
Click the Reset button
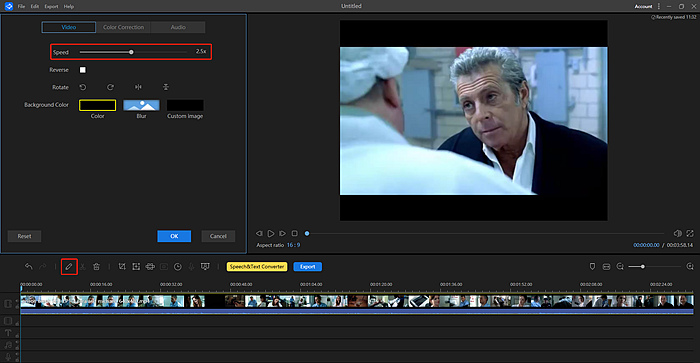coord(25,236)
